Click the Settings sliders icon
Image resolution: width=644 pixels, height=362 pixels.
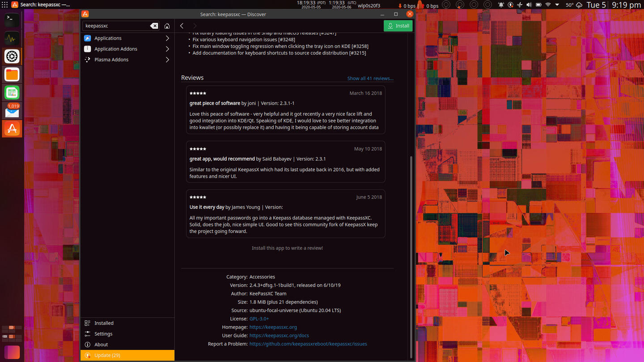pos(88,334)
